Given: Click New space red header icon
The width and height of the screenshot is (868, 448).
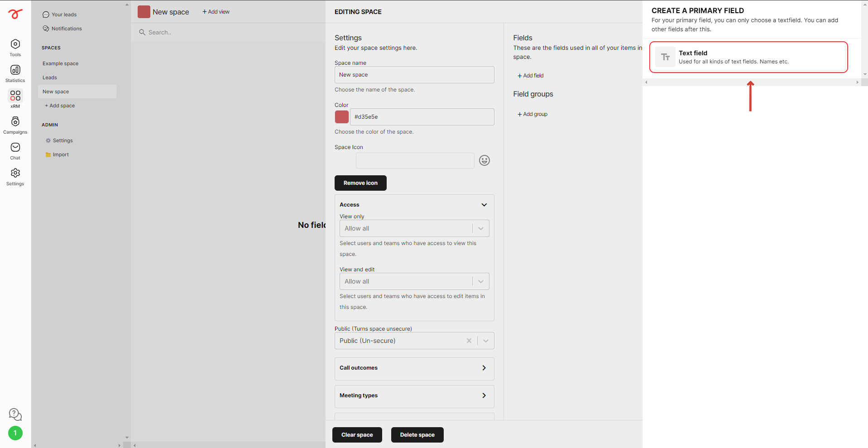Looking at the screenshot, I should click(x=144, y=12).
